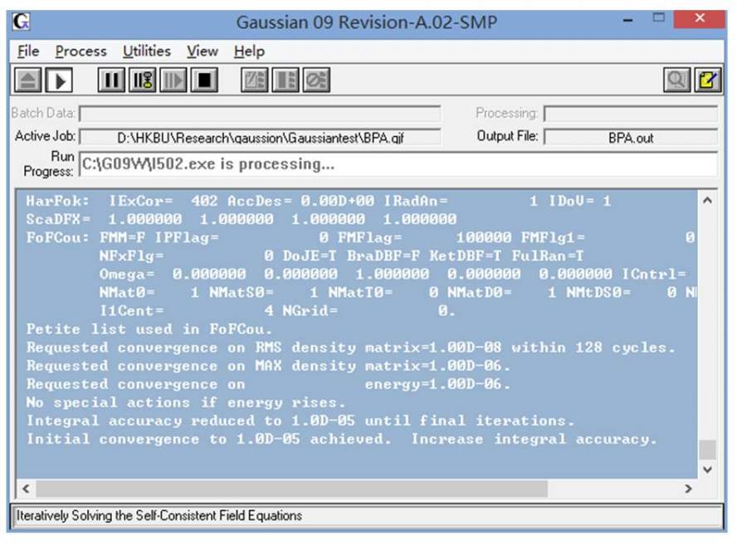Minimize the Gaussian window

tap(628, 20)
